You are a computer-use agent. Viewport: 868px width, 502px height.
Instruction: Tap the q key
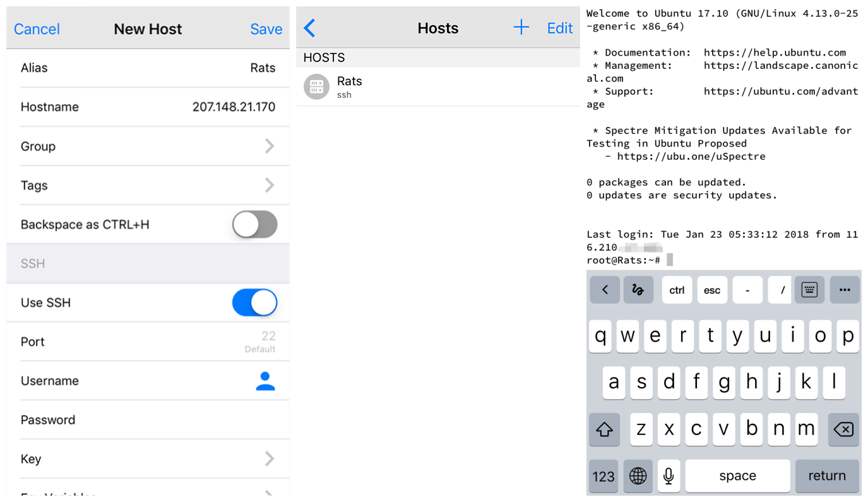(600, 336)
